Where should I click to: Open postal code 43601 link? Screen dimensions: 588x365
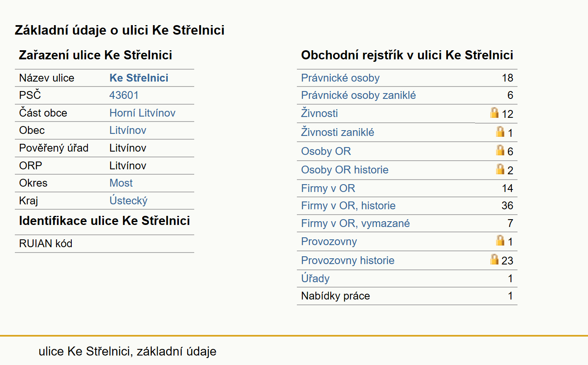[x=124, y=95]
